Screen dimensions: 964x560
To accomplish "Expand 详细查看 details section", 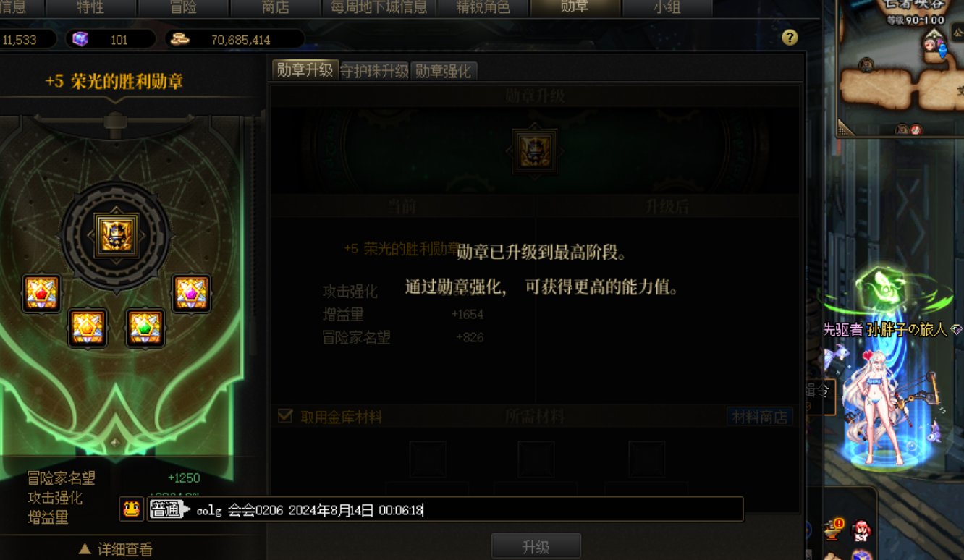I will pyautogui.click(x=116, y=550).
